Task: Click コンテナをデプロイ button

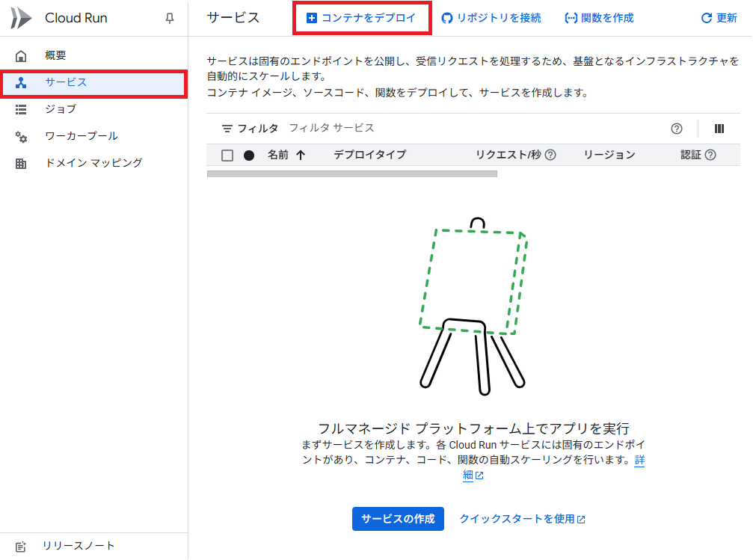Action: click(362, 18)
